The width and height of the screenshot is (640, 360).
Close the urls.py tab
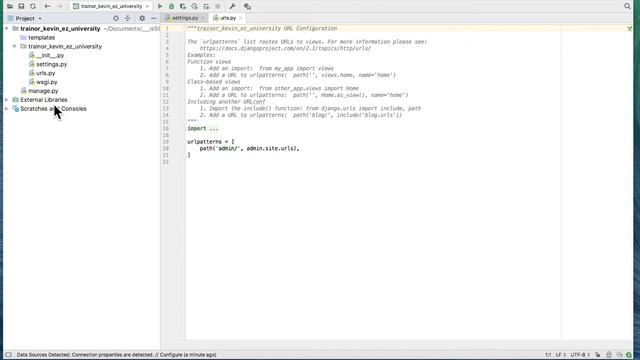(240, 18)
